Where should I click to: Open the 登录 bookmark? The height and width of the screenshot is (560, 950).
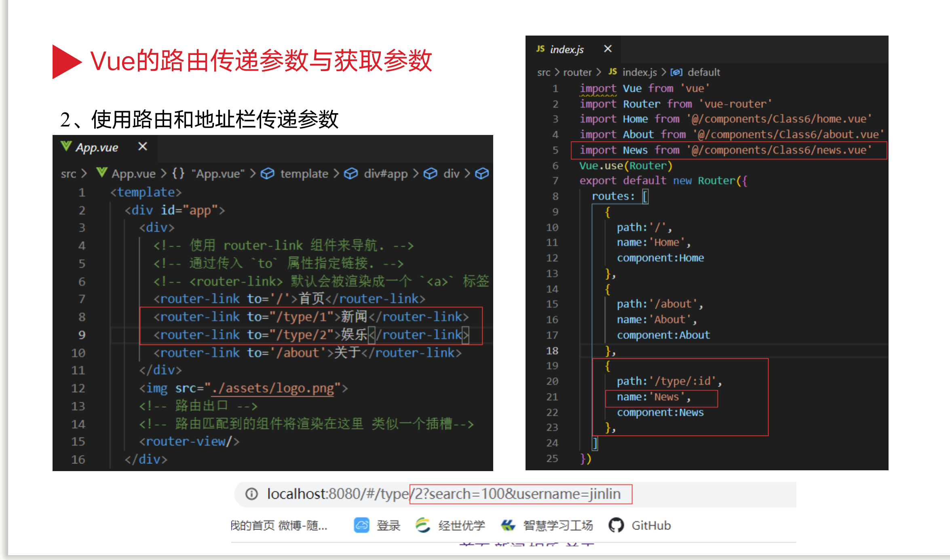point(377,525)
